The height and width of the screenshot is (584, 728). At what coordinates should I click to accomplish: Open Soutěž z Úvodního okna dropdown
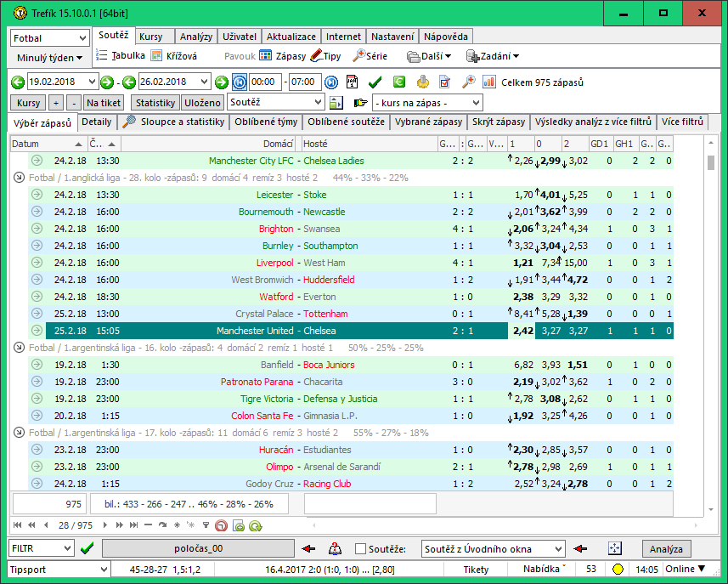point(493,548)
